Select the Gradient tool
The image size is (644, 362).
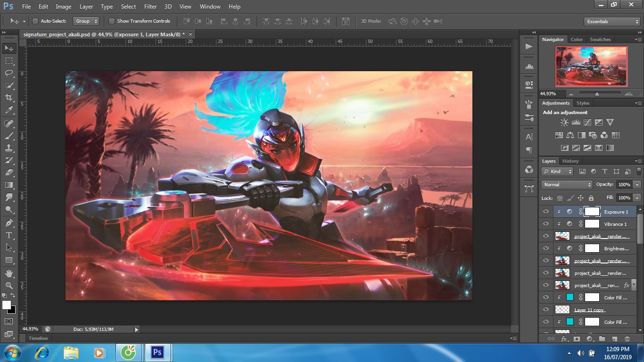(9, 185)
